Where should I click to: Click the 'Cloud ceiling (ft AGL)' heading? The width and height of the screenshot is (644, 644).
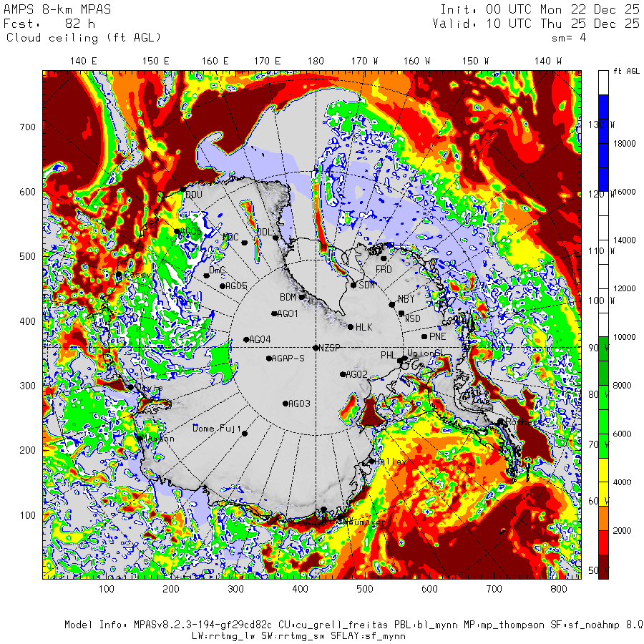pos(84,38)
